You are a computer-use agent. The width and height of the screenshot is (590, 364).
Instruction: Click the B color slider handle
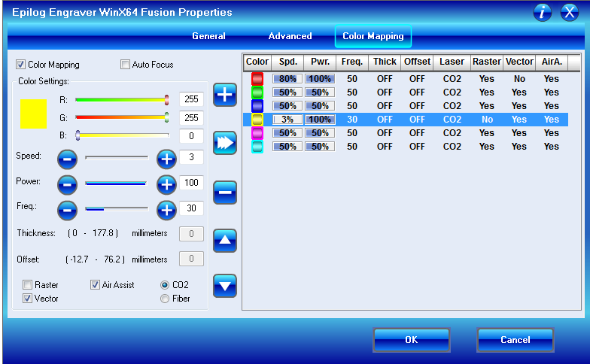pyautogui.click(x=78, y=135)
